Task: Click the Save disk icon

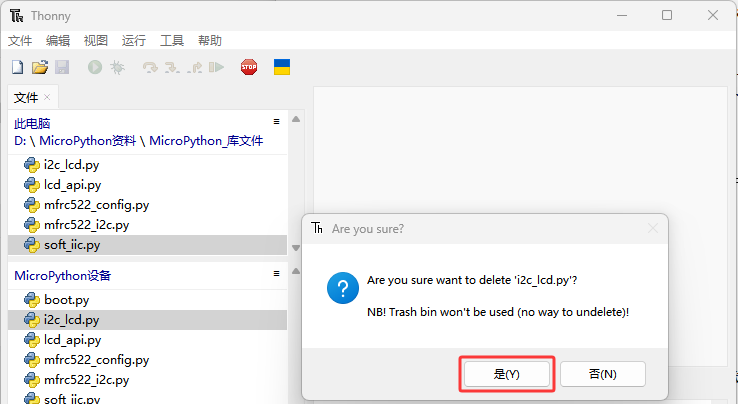Action: (x=62, y=67)
